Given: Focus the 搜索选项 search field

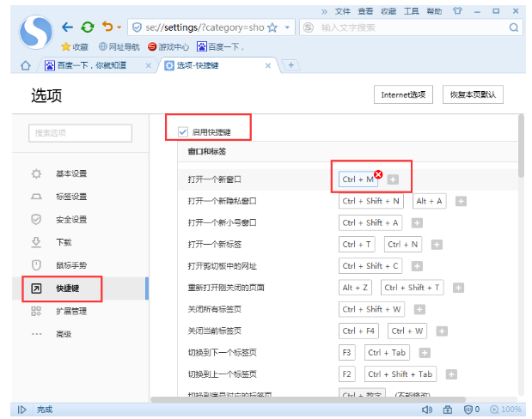Looking at the screenshot, I should (x=80, y=133).
